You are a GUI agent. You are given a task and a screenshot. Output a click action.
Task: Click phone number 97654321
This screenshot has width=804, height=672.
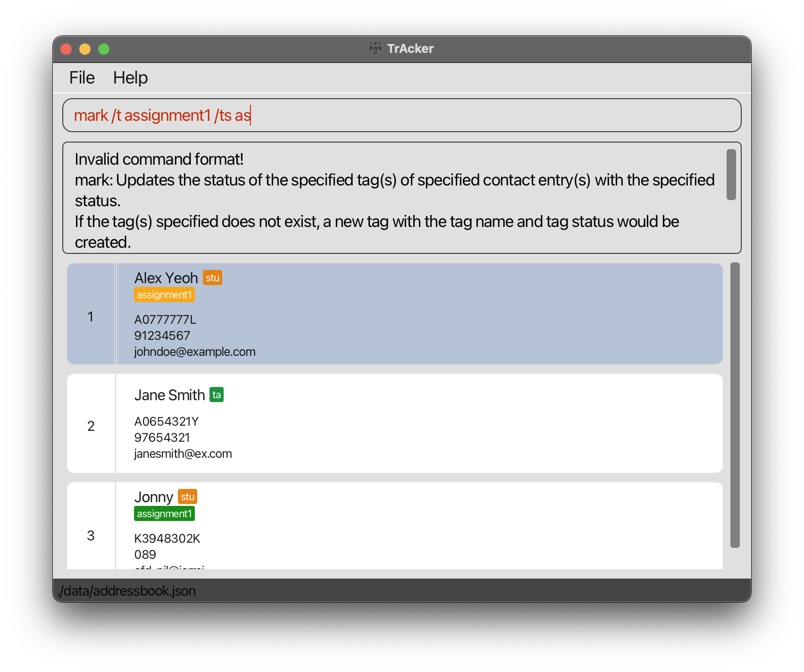coord(162,437)
